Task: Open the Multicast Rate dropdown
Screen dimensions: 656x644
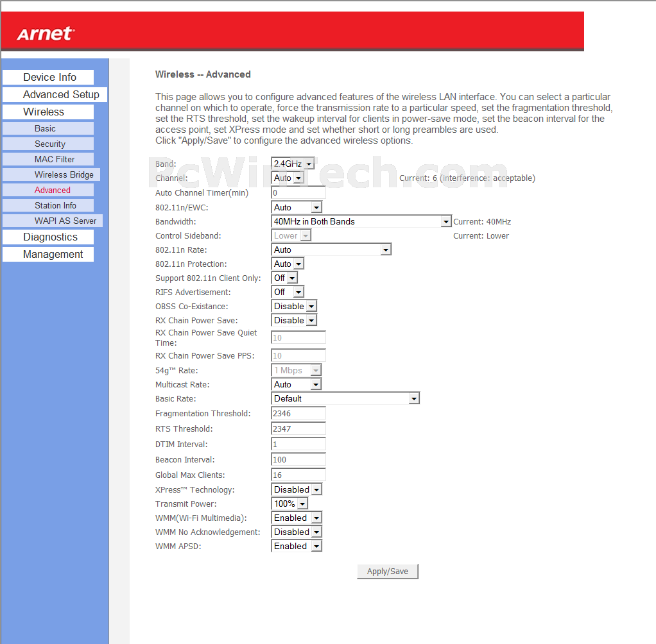Action: [x=296, y=384]
